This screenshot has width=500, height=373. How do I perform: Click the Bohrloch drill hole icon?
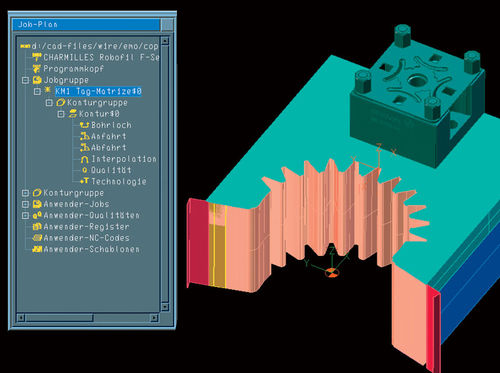point(85,125)
